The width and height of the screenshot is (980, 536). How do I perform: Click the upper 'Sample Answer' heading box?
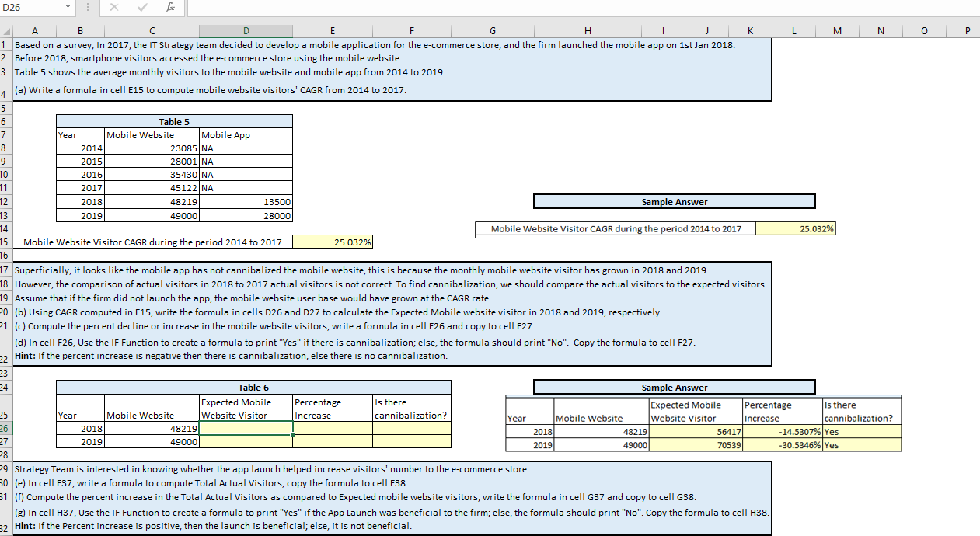coord(674,202)
